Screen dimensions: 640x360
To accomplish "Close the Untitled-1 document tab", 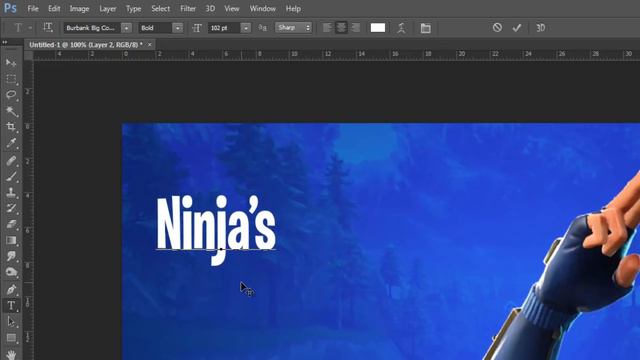I will click(x=150, y=44).
